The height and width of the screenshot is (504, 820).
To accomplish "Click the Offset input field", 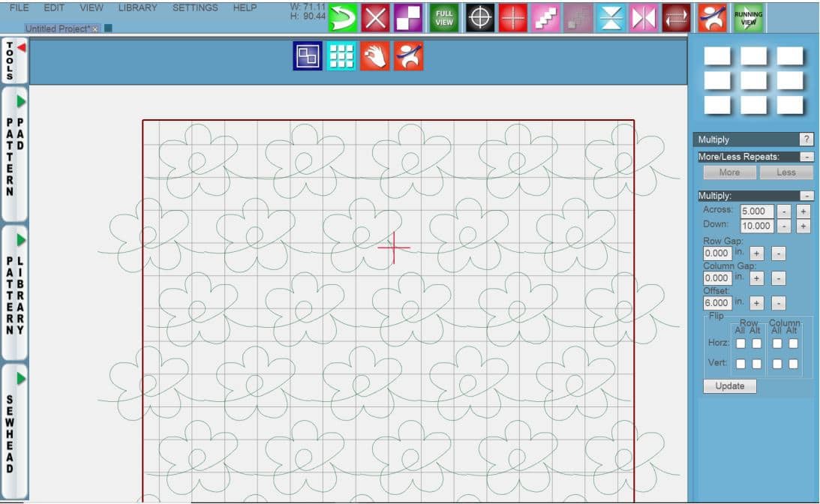I will tap(716, 304).
